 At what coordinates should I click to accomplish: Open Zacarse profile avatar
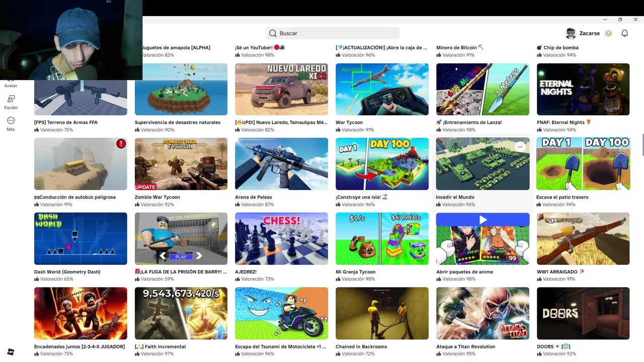point(571,33)
